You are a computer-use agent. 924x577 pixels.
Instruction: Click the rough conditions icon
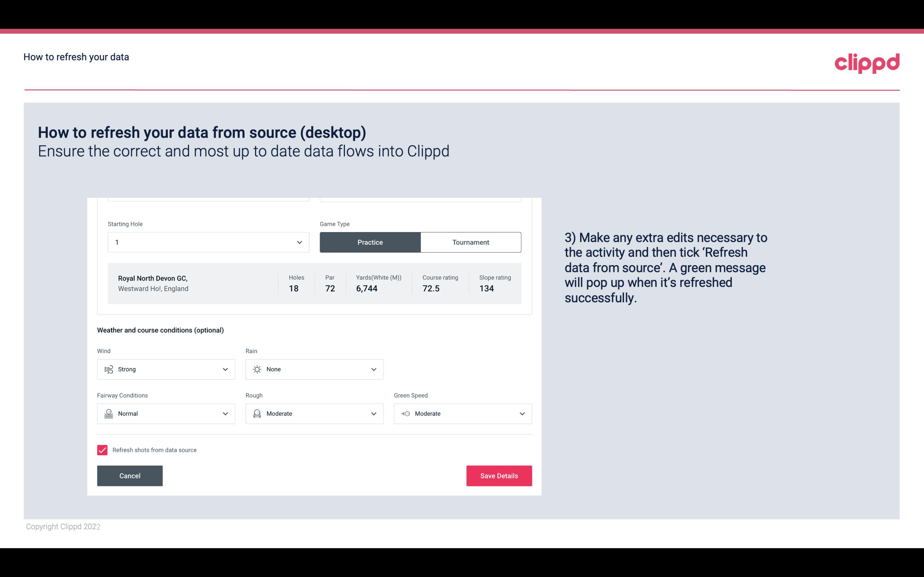point(257,414)
